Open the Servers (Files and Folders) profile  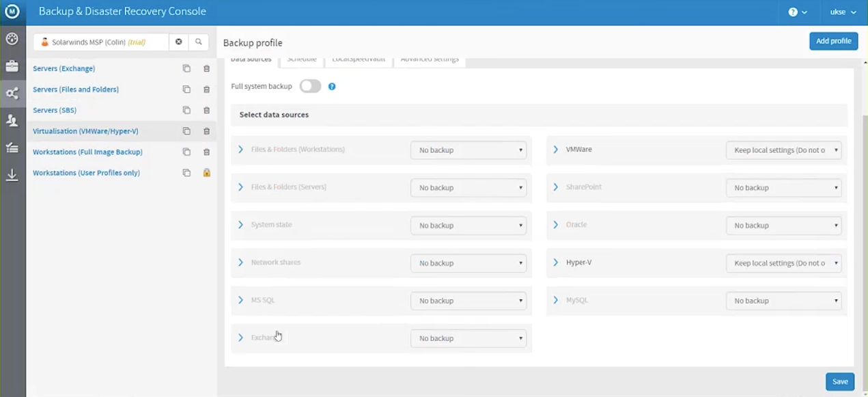click(76, 90)
